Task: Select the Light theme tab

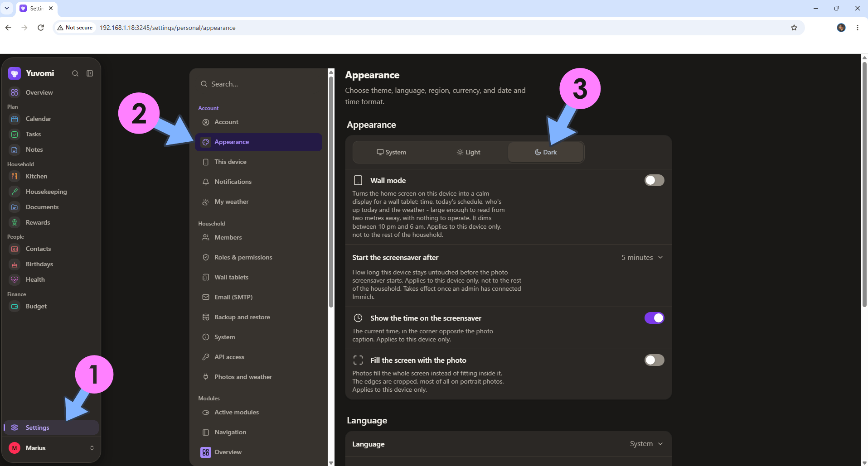Action: pos(468,152)
